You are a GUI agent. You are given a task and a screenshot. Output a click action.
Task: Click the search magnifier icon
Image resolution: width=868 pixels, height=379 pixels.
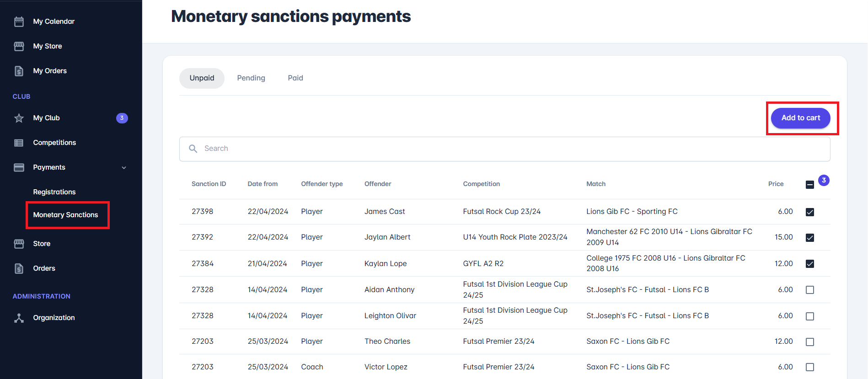pyautogui.click(x=193, y=149)
